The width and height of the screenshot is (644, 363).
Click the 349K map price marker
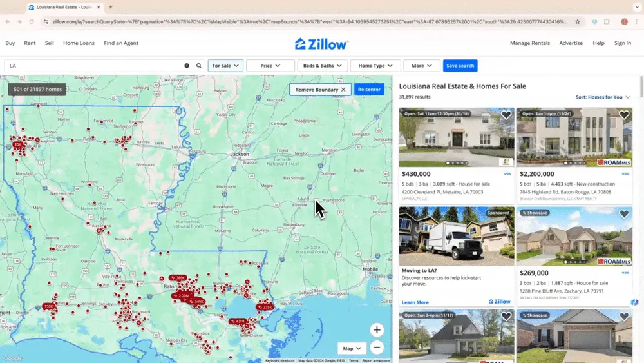tap(197, 302)
